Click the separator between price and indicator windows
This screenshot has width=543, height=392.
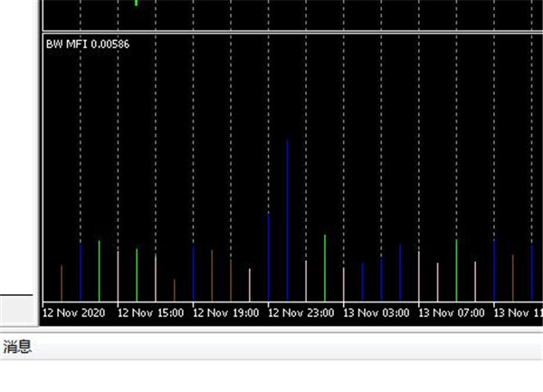292,32
